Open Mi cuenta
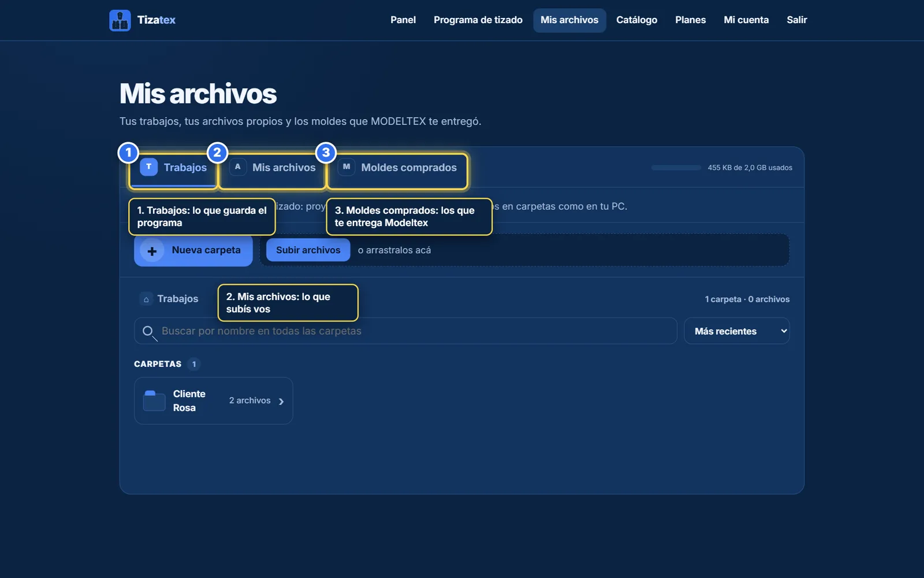The width and height of the screenshot is (924, 578). [x=746, y=20]
